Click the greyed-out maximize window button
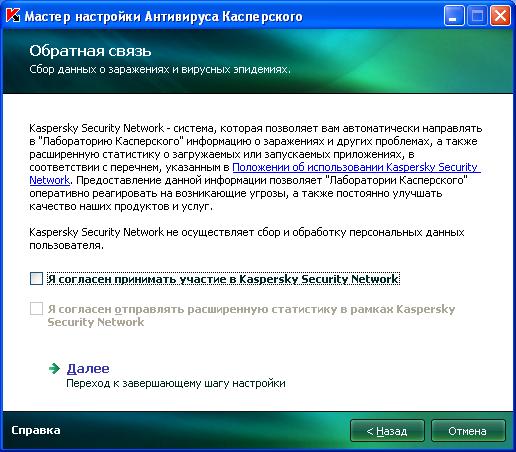Screen dimensions: 516x452 (477, 16)
